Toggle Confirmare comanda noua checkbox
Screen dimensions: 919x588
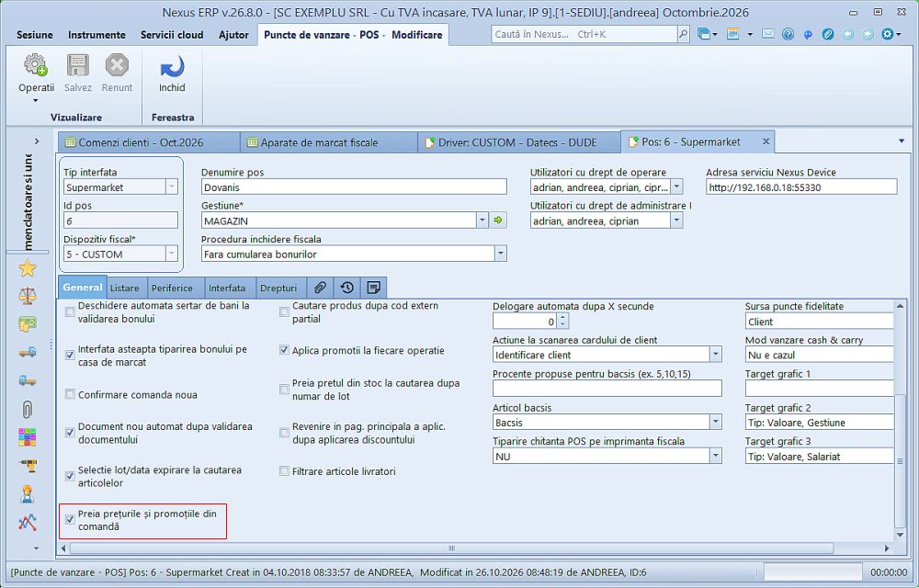70,395
